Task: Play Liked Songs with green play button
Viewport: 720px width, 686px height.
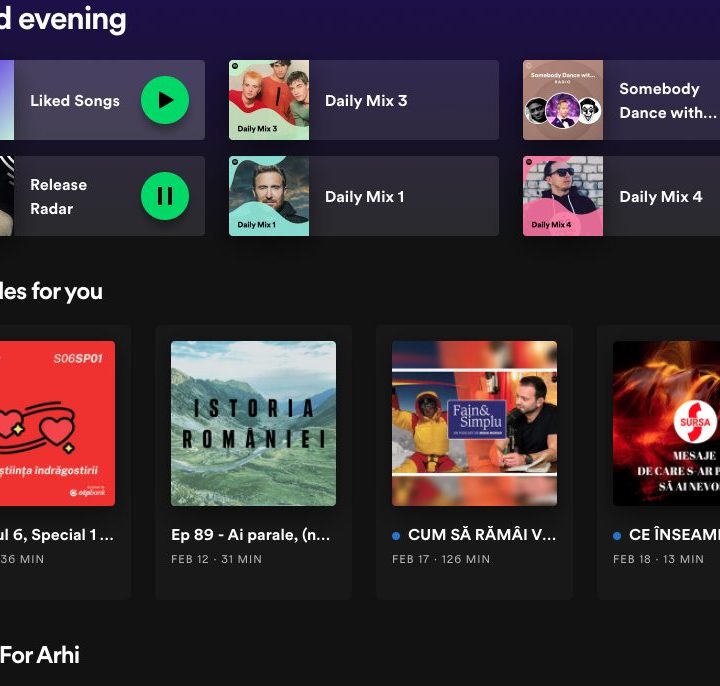Action: pos(165,100)
